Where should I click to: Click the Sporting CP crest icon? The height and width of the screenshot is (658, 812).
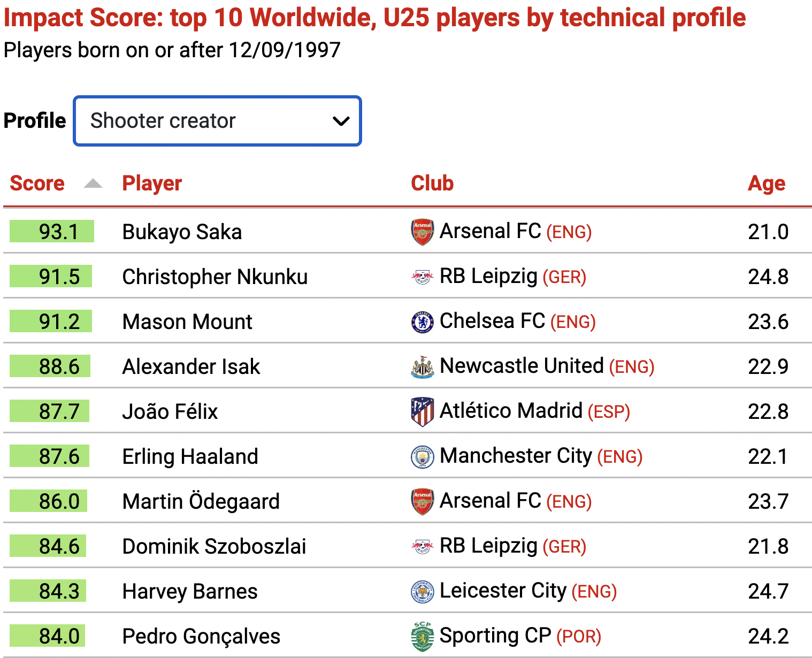point(423,637)
